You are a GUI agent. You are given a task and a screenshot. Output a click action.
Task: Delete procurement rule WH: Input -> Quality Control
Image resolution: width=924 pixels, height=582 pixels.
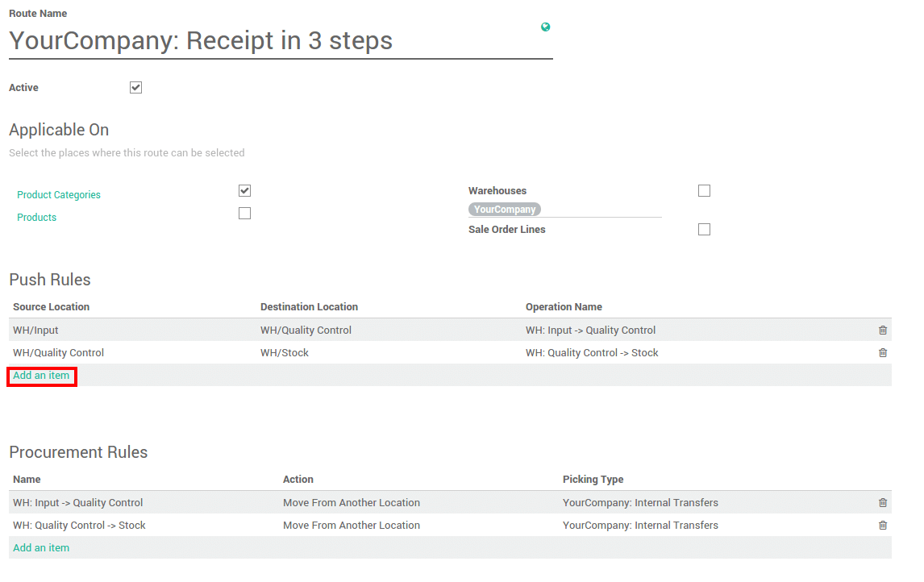[882, 502]
